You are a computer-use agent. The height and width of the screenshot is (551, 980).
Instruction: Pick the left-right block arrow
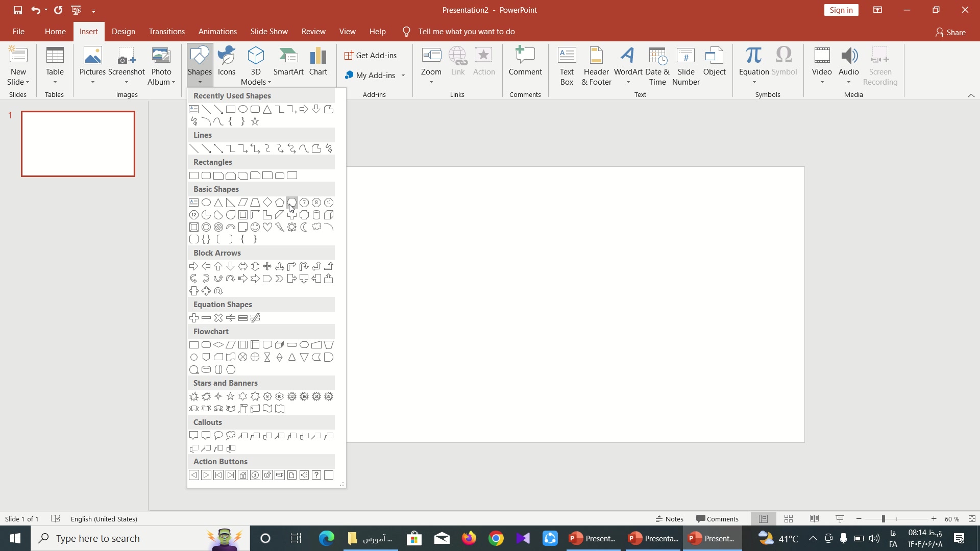pos(243,266)
